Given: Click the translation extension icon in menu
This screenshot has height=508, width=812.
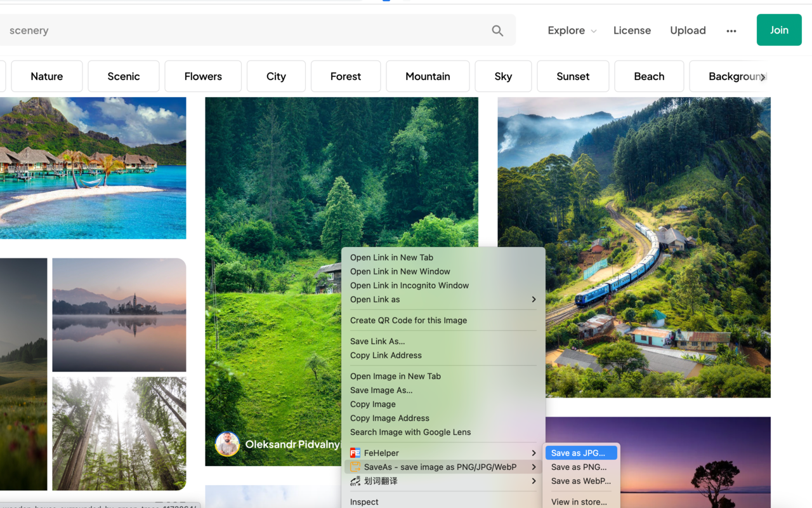Looking at the screenshot, I should [x=355, y=481].
